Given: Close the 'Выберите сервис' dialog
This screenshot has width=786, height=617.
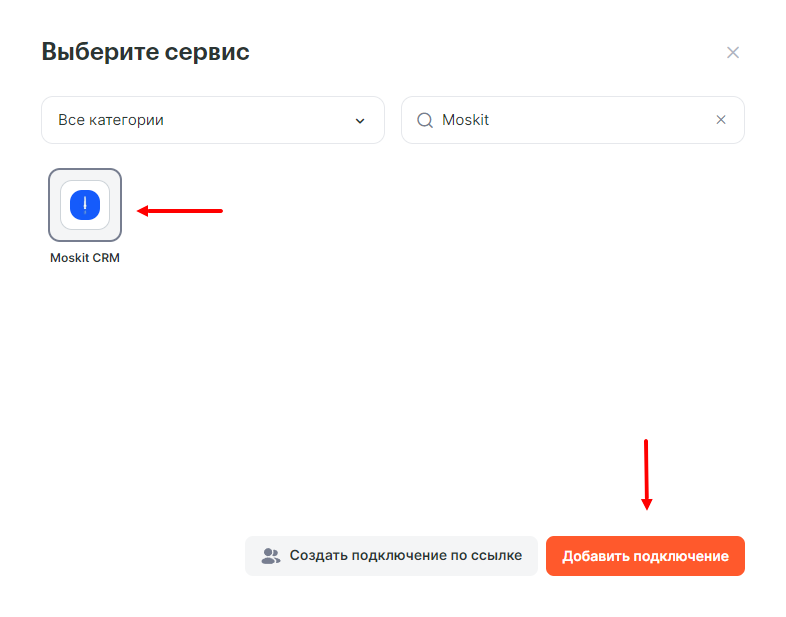Looking at the screenshot, I should [733, 52].
